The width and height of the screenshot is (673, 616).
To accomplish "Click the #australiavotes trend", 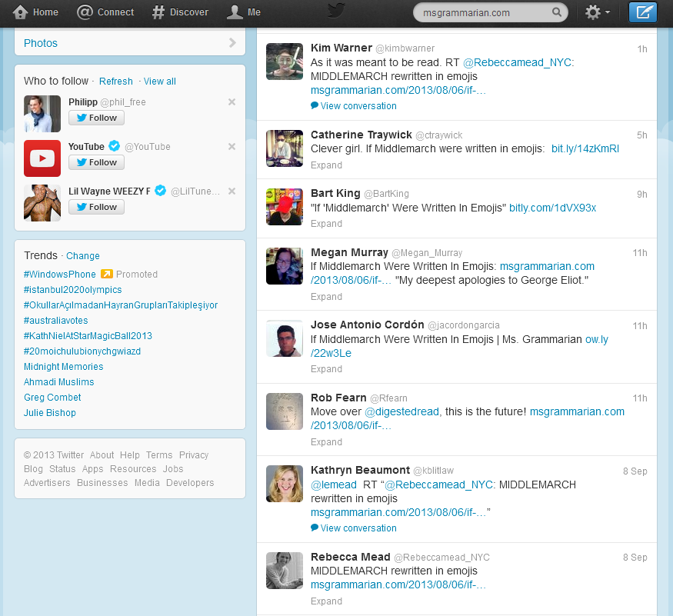I will (56, 321).
